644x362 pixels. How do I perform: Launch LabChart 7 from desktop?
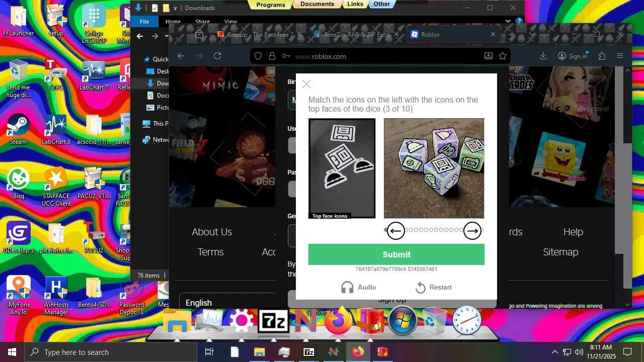click(x=94, y=75)
